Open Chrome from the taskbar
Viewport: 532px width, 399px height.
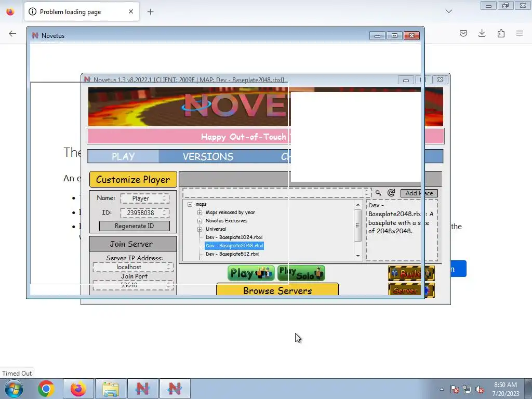click(x=46, y=389)
